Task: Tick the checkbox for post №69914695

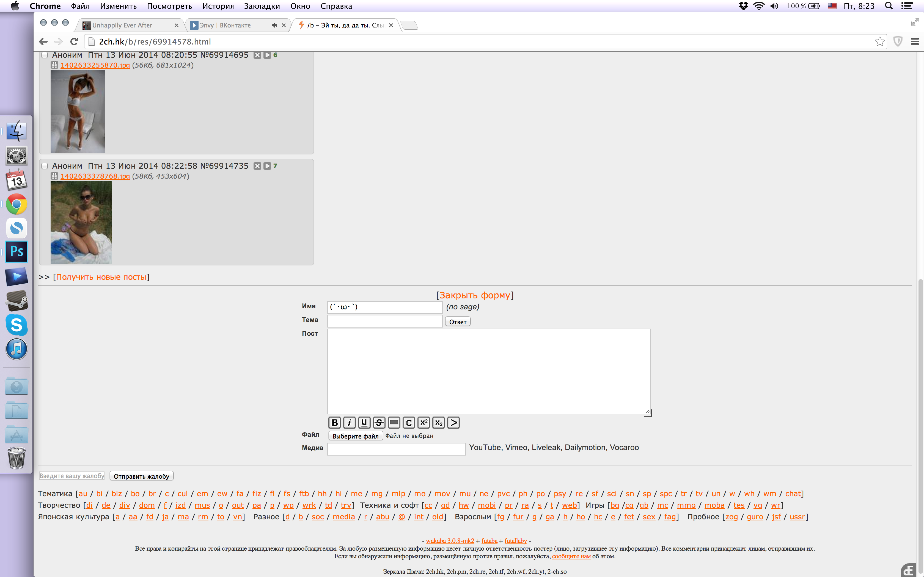Action: point(45,55)
